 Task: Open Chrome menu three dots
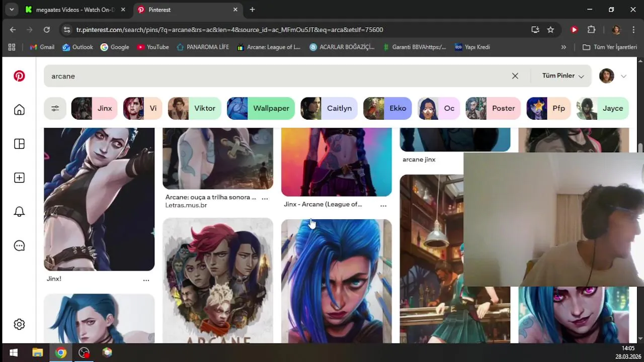click(x=633, y=30)
